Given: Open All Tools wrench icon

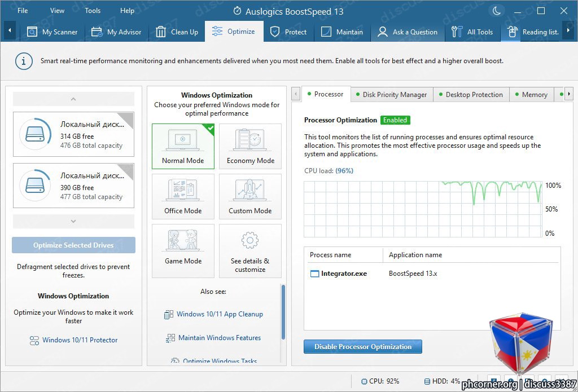Looking at the screenshot, I should click(457, 32).
